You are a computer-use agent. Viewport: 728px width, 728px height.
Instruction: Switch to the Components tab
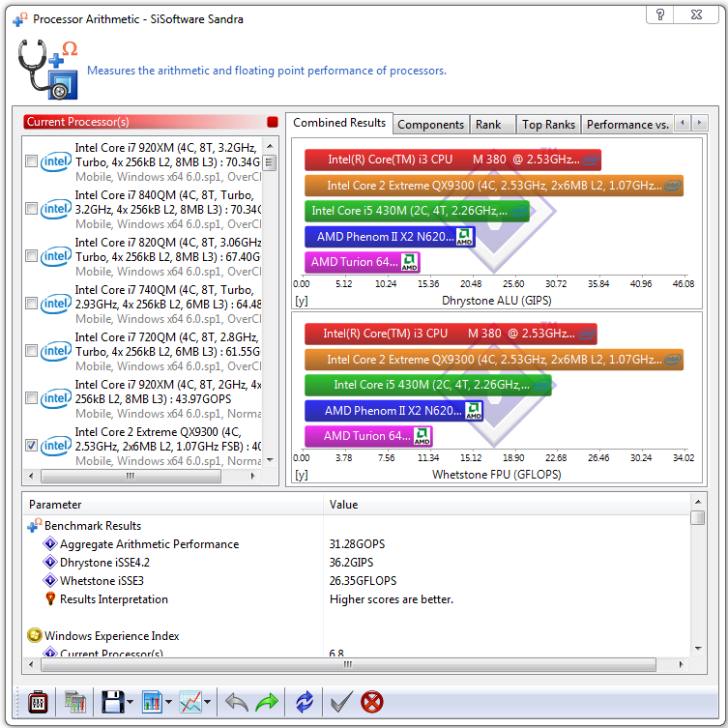(x=430, y=125)
